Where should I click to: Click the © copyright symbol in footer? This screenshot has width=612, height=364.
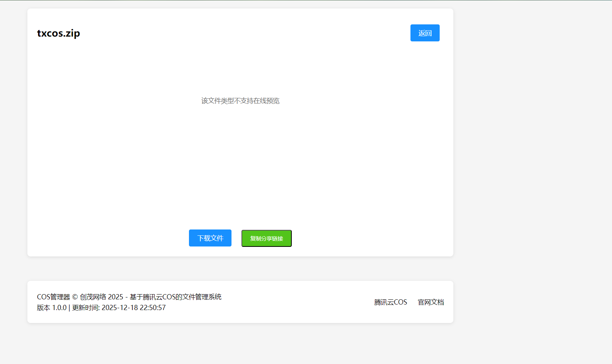click(75, 297)
